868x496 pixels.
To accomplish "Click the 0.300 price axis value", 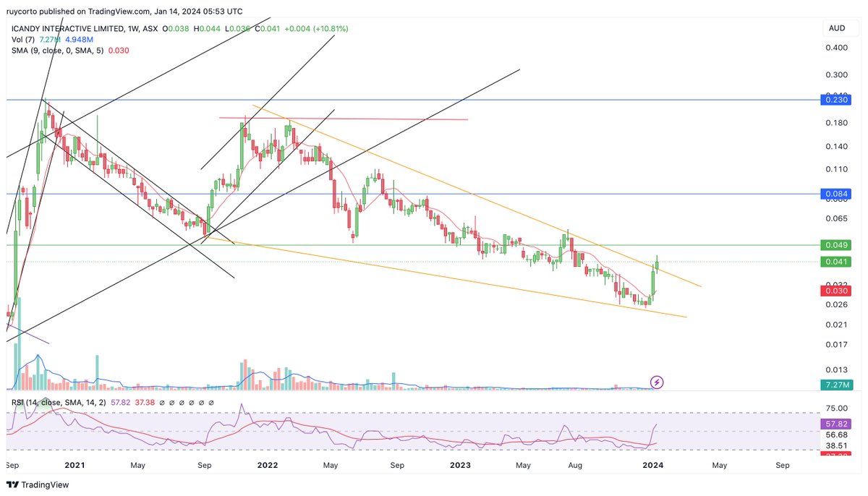I will [835, 75].
